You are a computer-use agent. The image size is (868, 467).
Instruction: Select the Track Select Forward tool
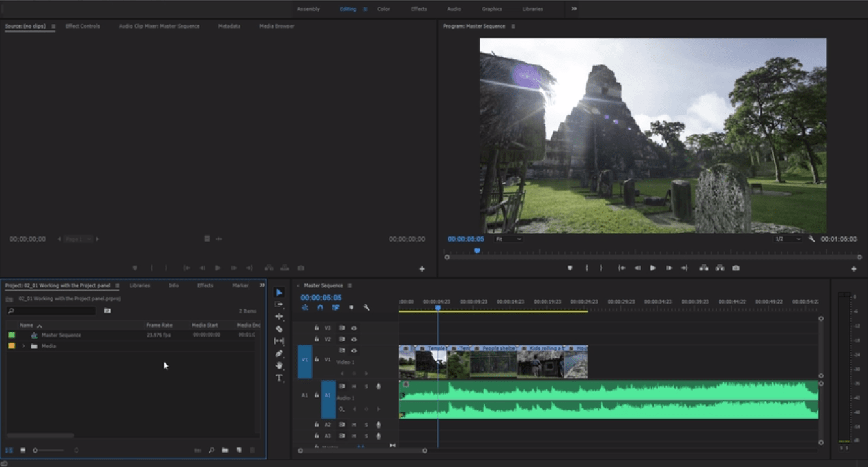tap(280, 305)
